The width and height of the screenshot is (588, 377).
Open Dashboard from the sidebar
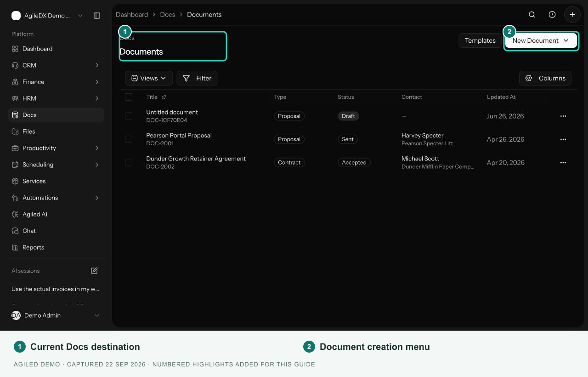pos(56,49)
